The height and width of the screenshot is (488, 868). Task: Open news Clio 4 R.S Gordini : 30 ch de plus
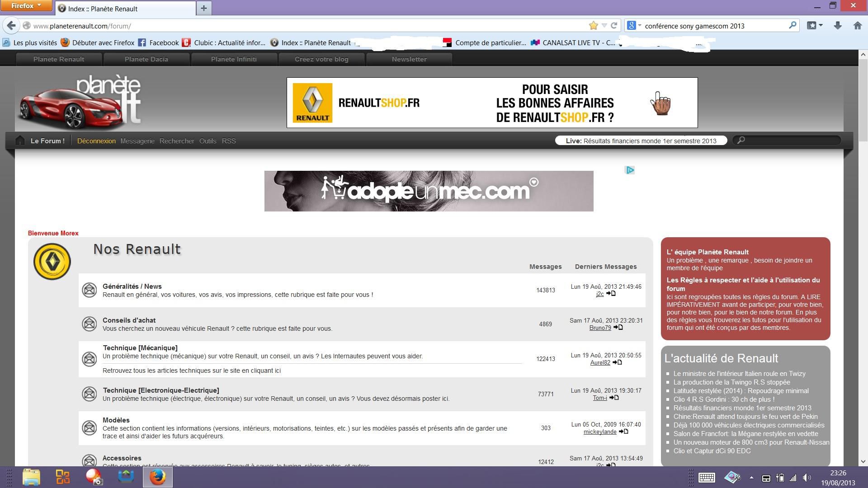[x=724, y=399]
